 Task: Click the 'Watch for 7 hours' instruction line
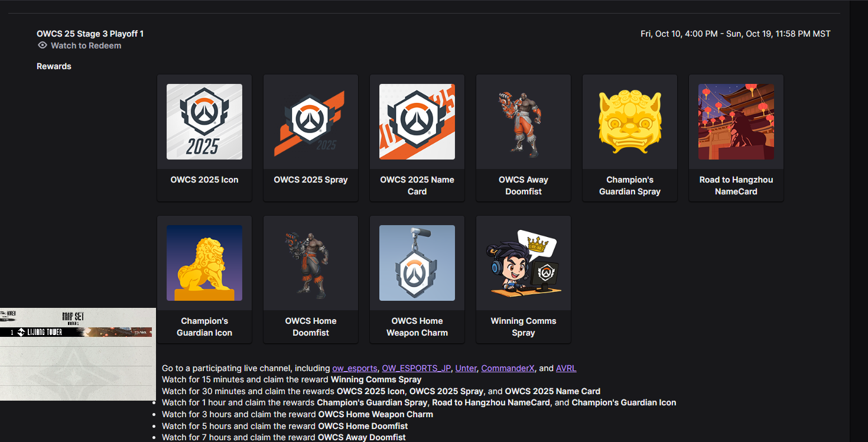284,437
